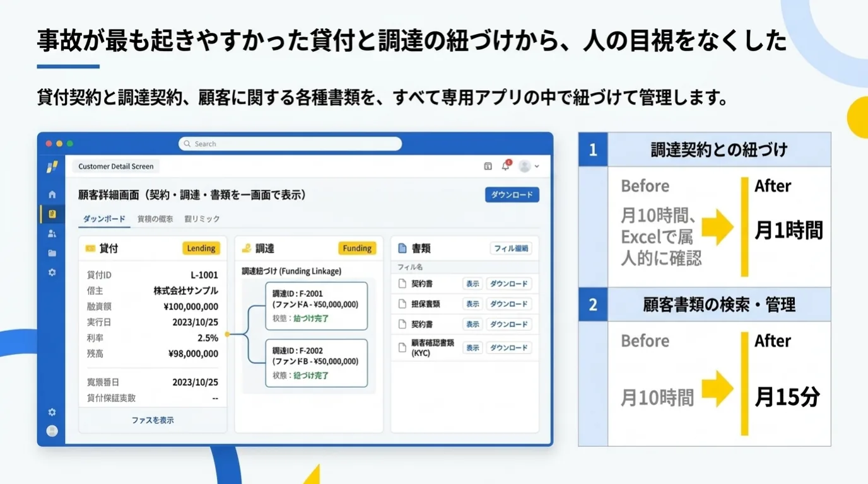This screenshot has width=868, height=484.
Task: Click the app logo in the sidebar
Action: coord(52,167)
